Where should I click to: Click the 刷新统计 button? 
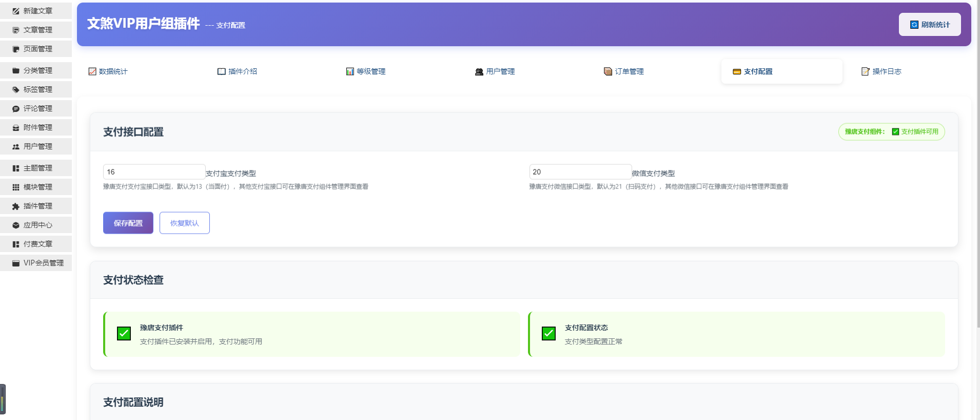tap(930, 25)
